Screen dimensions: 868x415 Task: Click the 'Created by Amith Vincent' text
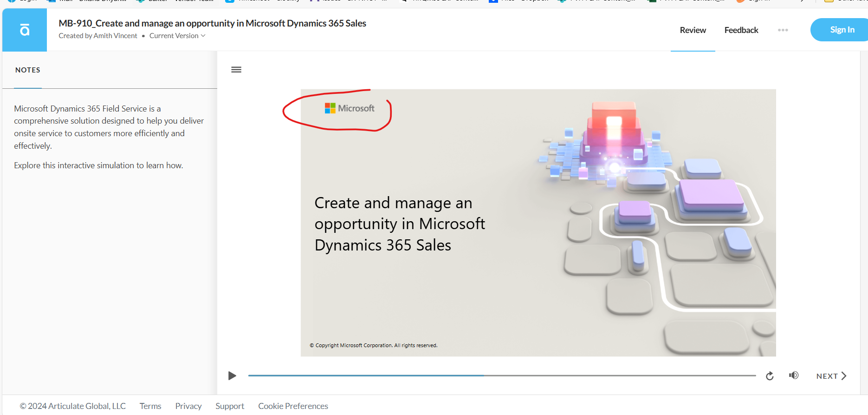98,36
